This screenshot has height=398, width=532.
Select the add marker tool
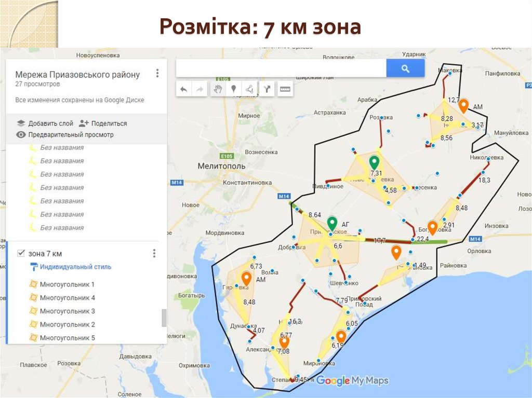click(x=233, y=88)
